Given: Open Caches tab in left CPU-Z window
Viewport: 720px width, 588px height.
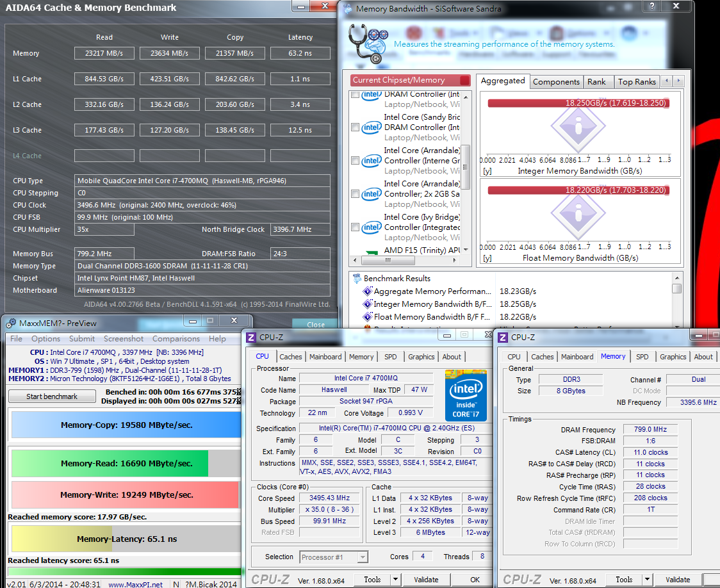Looking at the screenshot, I should click(291, 357).
